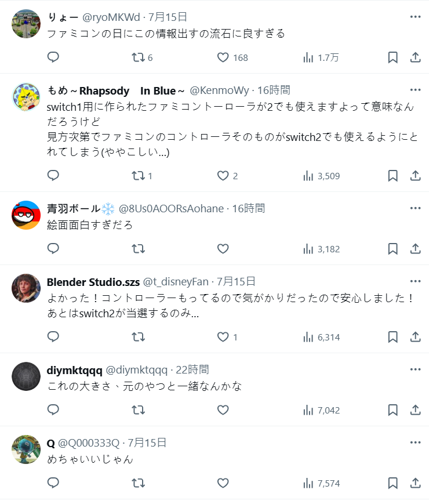Open more menu on KenmoWy's tweet
Image resolution: width=429 pixels, height=504 pixels.
(415, 90)
